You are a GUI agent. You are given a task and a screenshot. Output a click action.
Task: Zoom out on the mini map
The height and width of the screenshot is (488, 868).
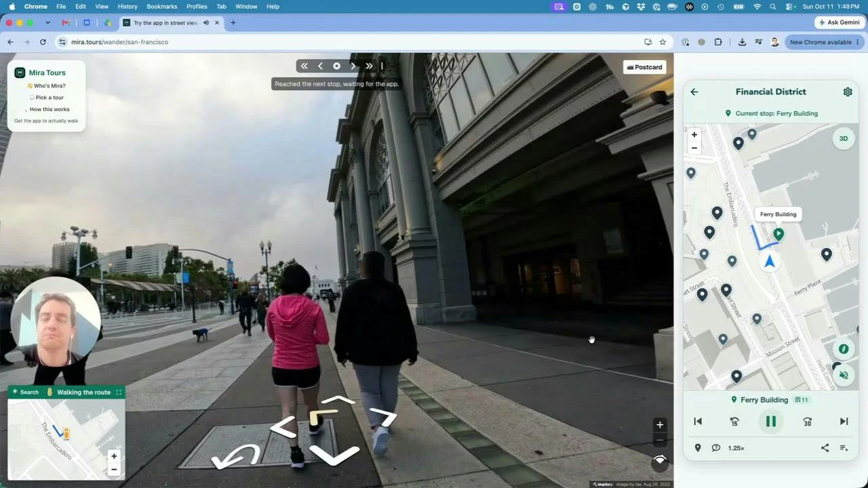pos(114,469)
